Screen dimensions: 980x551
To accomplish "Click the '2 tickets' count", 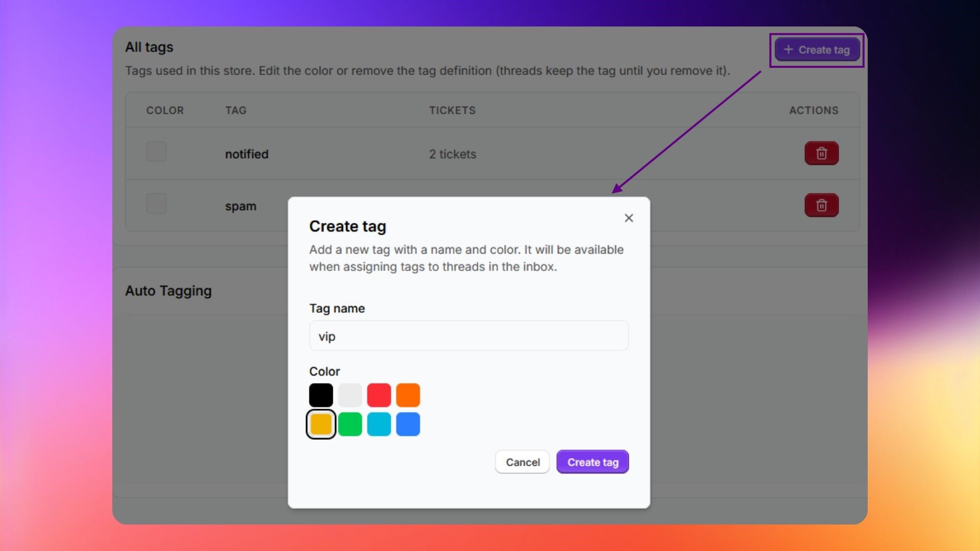I will (452, 154).
